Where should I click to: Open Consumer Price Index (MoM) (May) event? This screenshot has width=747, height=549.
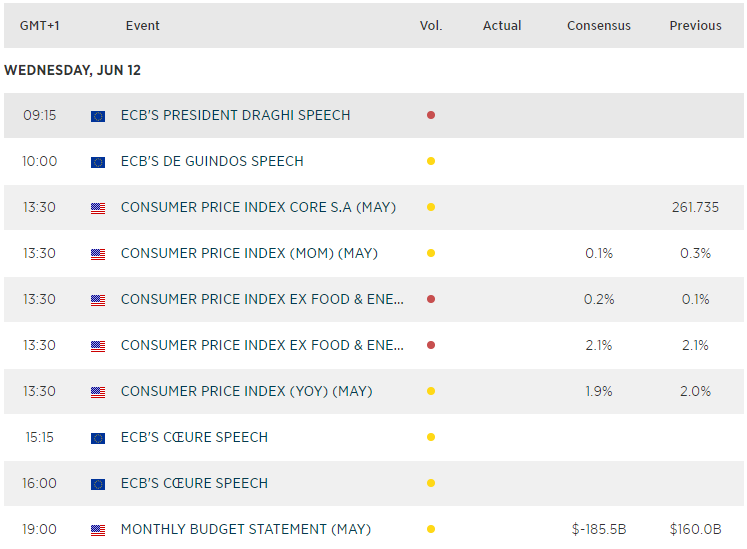(249, 253)
